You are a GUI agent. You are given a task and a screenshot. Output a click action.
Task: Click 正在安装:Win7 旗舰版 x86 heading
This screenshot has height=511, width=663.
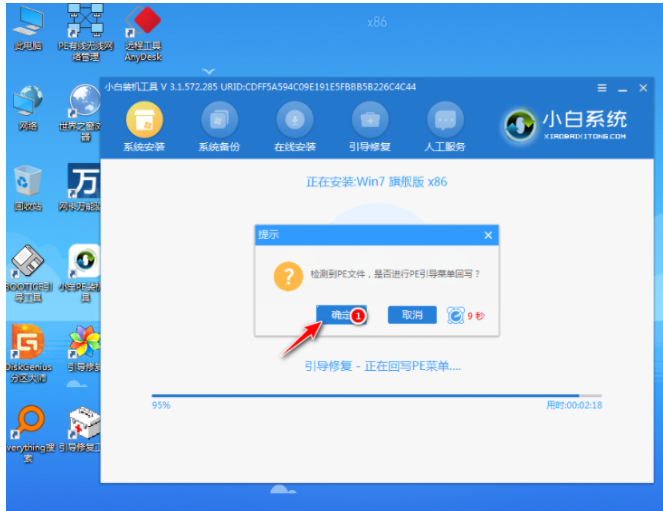click(x=377, y=182)
